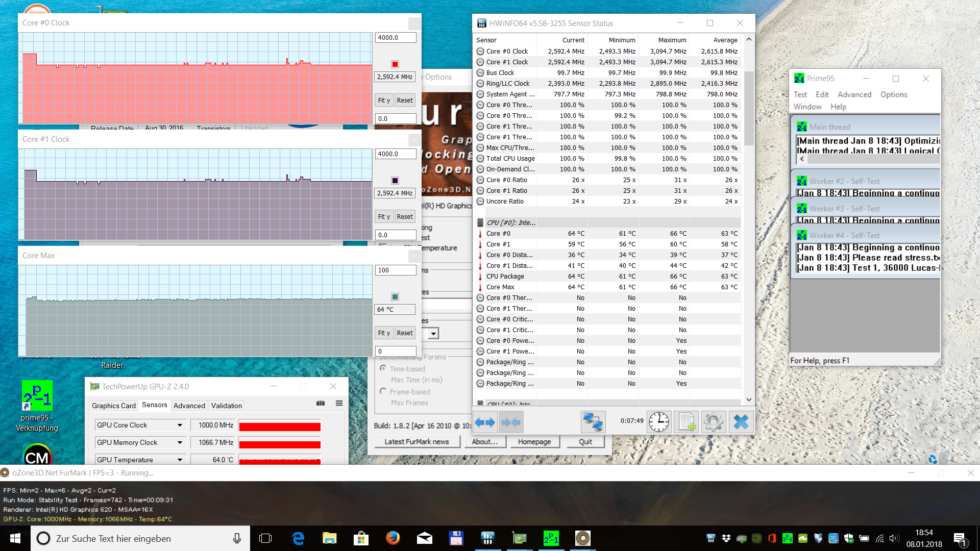The image size is (980, 551).
Task: Select the Time-based benchmarking radio button
Action: tap(383, 368)
